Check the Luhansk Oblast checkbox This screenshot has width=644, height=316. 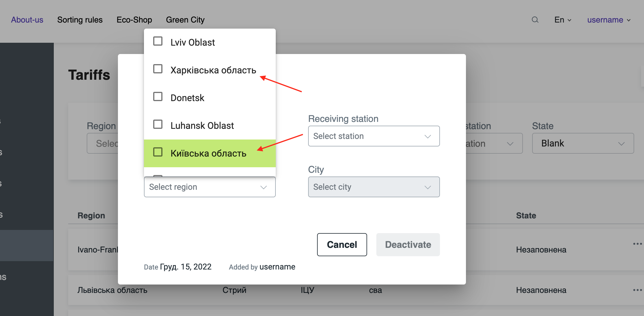[158, 124]
